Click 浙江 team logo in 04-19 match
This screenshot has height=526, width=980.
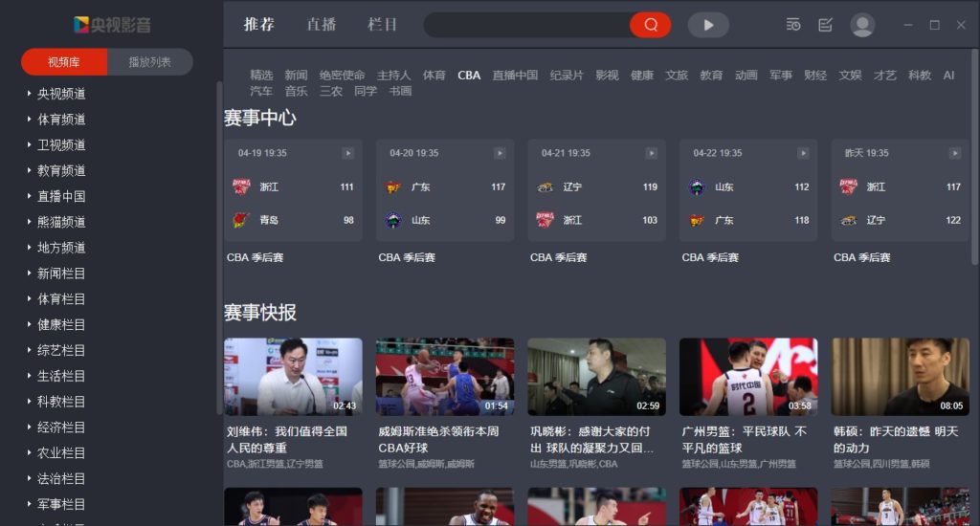(241, 186)
